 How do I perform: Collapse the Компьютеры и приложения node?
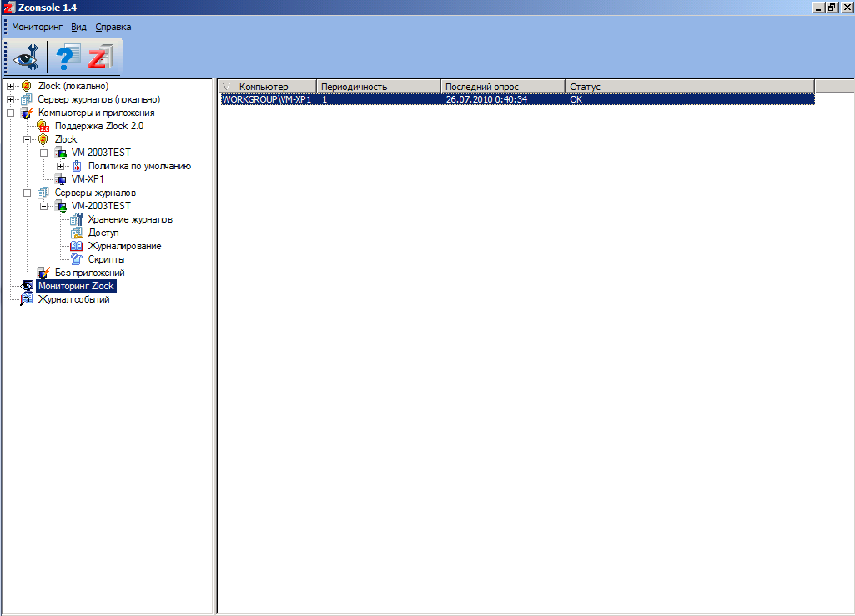click(x=10, y=113)
